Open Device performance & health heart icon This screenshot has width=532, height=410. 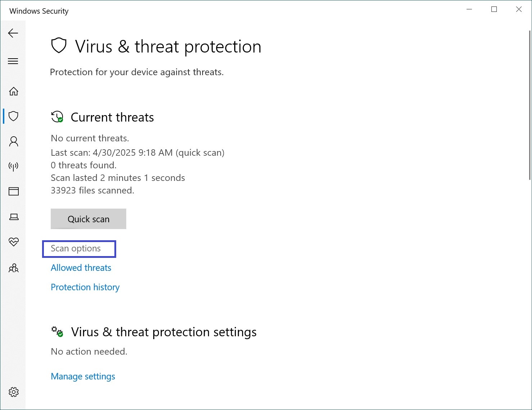click(14, 242)
